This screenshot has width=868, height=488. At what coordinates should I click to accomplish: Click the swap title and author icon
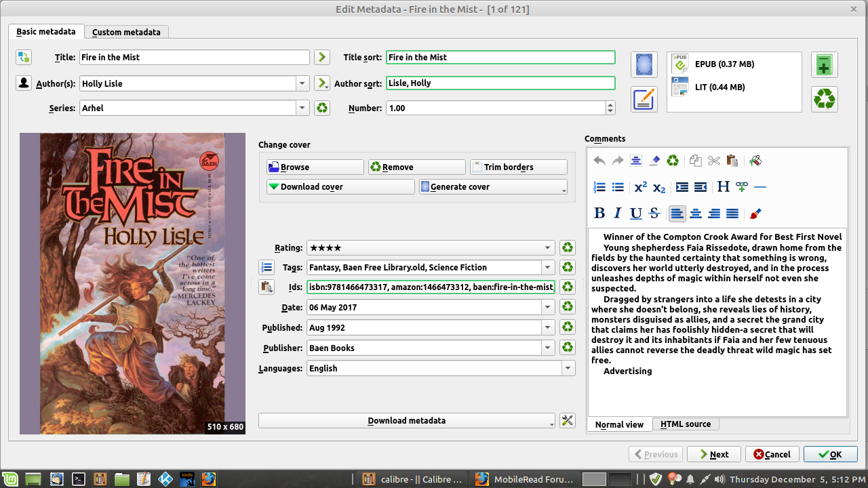(24, 58)
